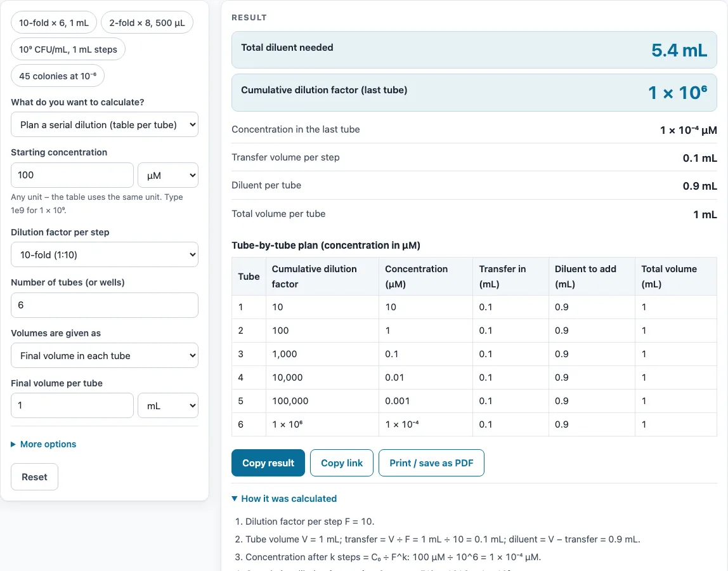Apply the 10⁹ CFU/mL, 1 mL steps preset
The image size is (728, 571).
click(x=68, y=49)
